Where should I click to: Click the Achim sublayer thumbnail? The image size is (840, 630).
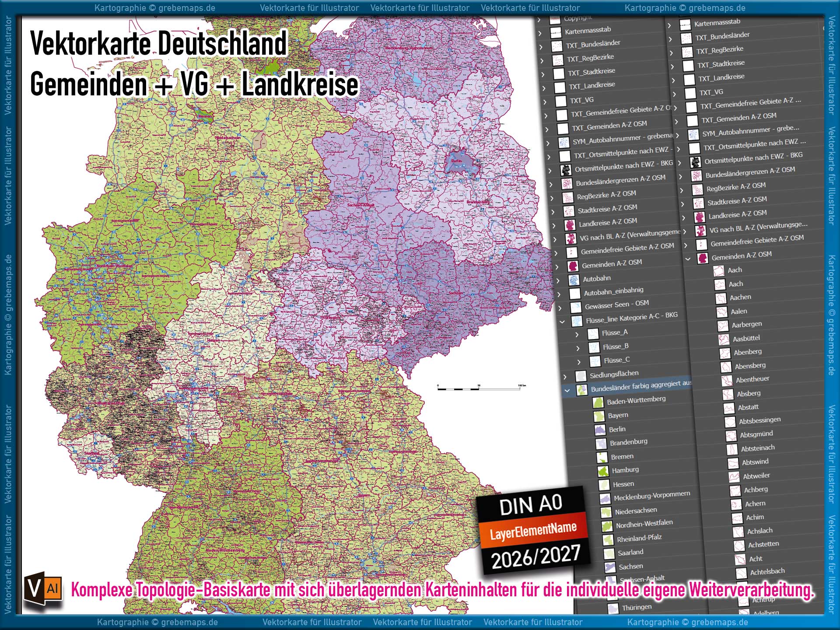click(x=737, y=518)
